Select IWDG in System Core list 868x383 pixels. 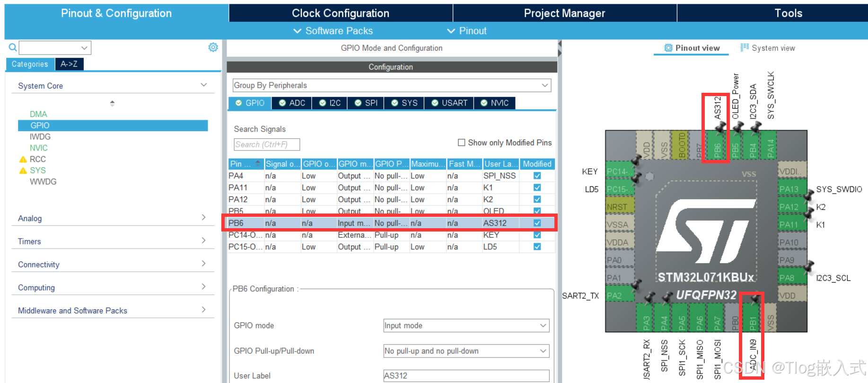pyautogui.click(x=40, y=137)
